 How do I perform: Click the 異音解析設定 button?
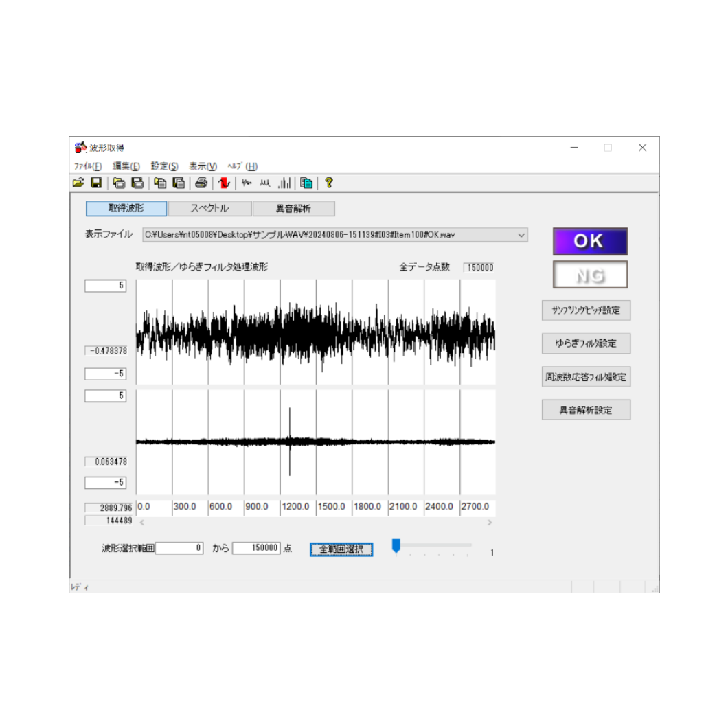(x=586, y=410)
